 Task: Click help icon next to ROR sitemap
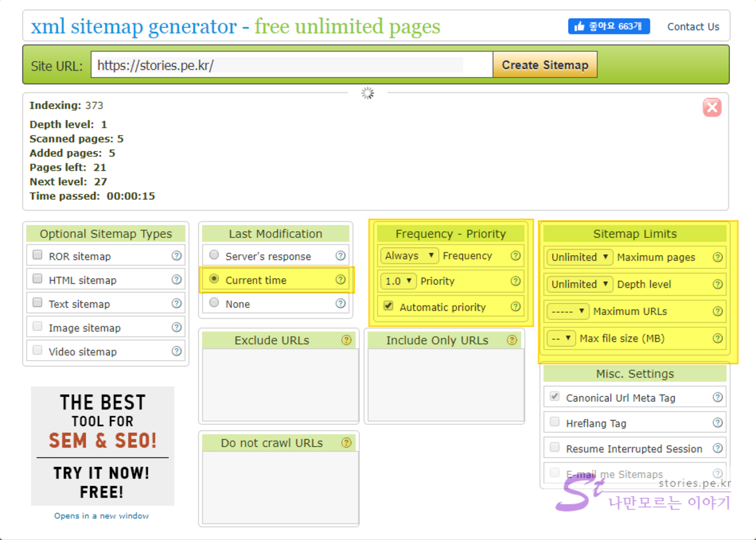coord(177,256)
